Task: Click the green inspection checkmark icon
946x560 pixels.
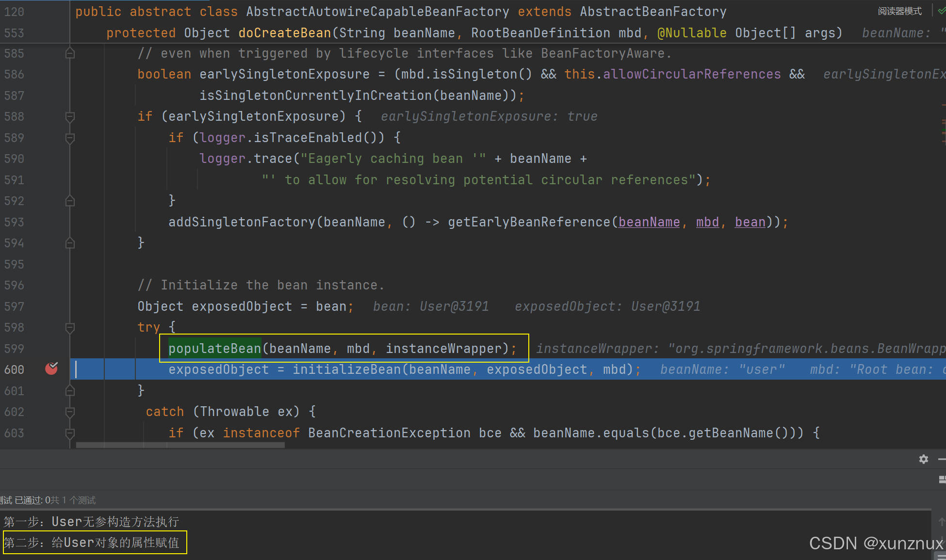Action: tap(941, 11)
